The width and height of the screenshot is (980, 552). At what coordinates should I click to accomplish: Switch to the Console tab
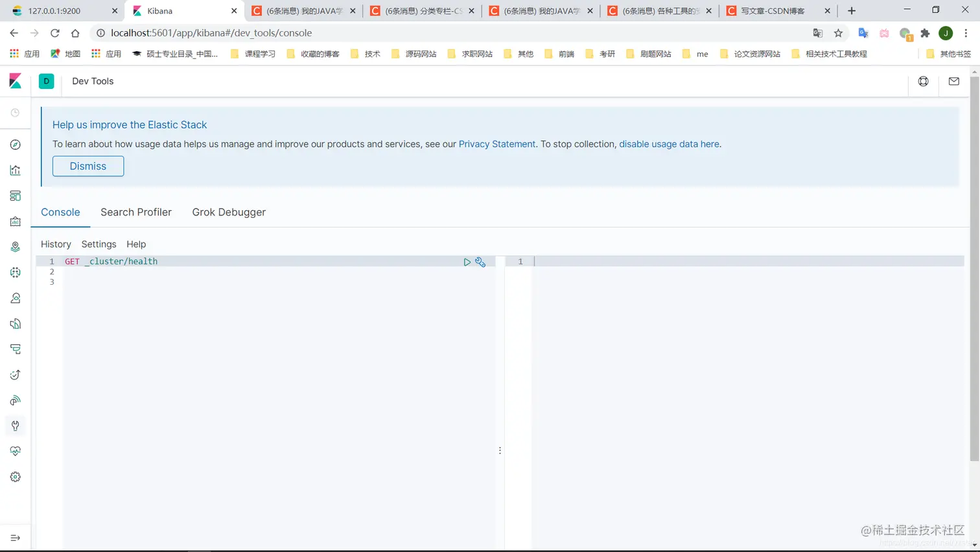60,212
